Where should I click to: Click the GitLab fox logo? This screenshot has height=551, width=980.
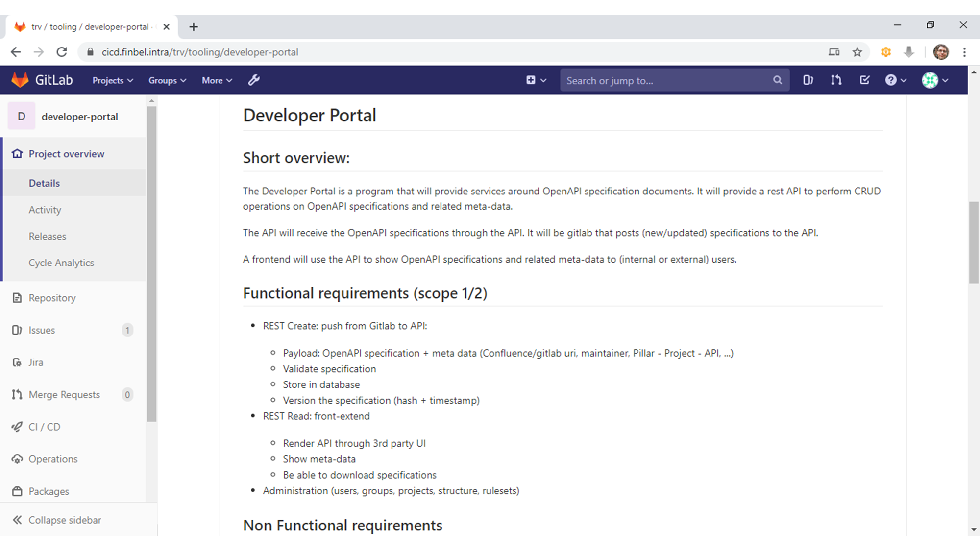[x=21, y=80]
